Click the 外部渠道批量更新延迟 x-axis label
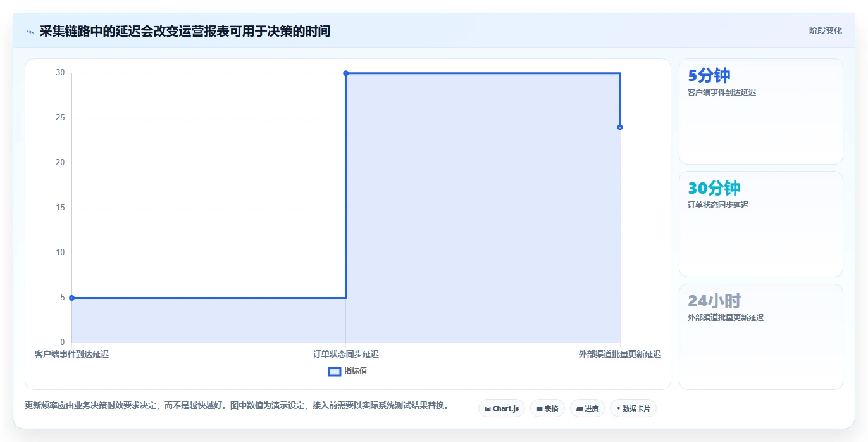 (619, 354)
